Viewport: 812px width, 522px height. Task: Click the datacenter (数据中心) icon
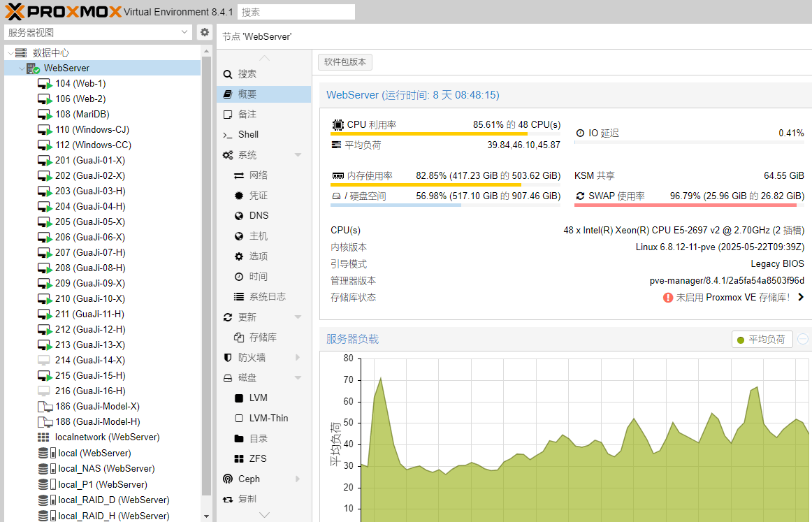click(x=21, y=53)
